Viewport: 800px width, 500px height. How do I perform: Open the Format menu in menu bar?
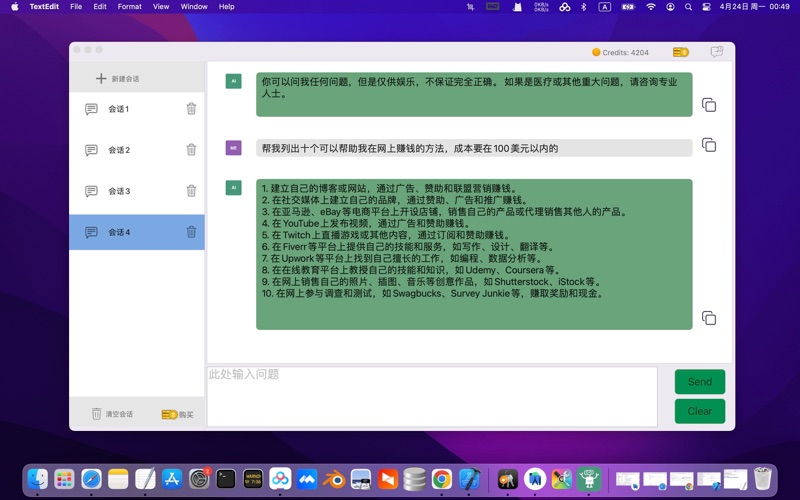click(x=129, y=7)
